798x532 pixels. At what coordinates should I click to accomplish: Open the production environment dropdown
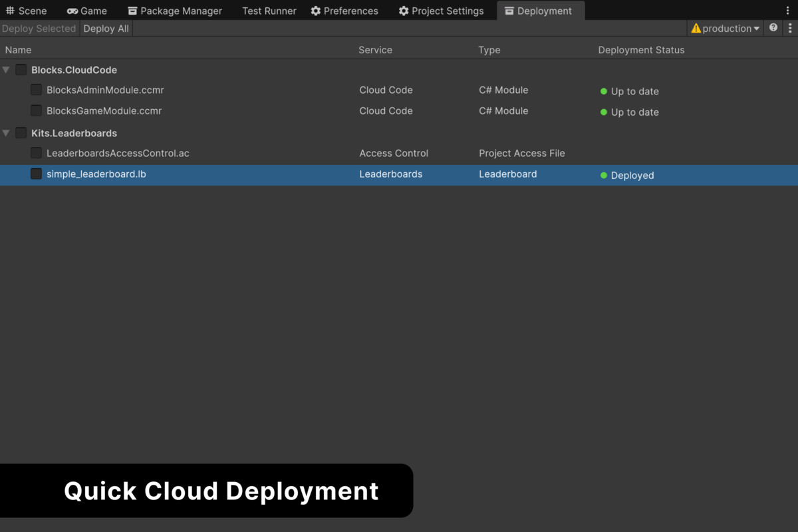click(x=725, y=28)
